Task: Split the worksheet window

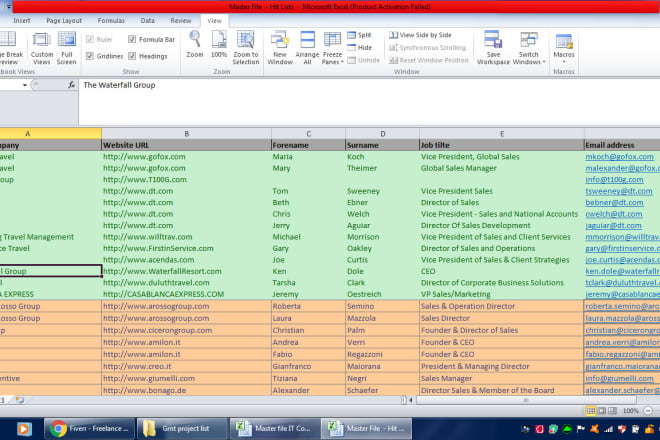Action: (x=359, y=35)
